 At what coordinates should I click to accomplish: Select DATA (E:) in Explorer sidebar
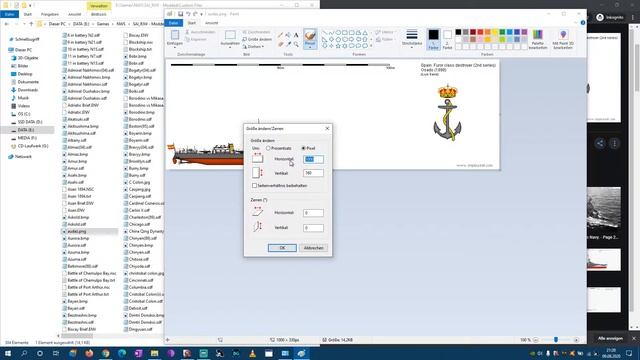click(27, 130)
